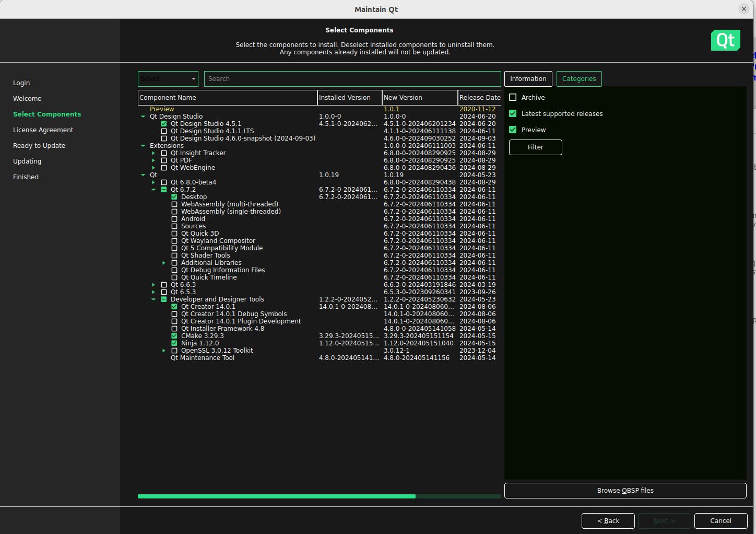Select the Qt WebEngine checkbox
Viewport: 756px width, 534px height.
[164, 168]
